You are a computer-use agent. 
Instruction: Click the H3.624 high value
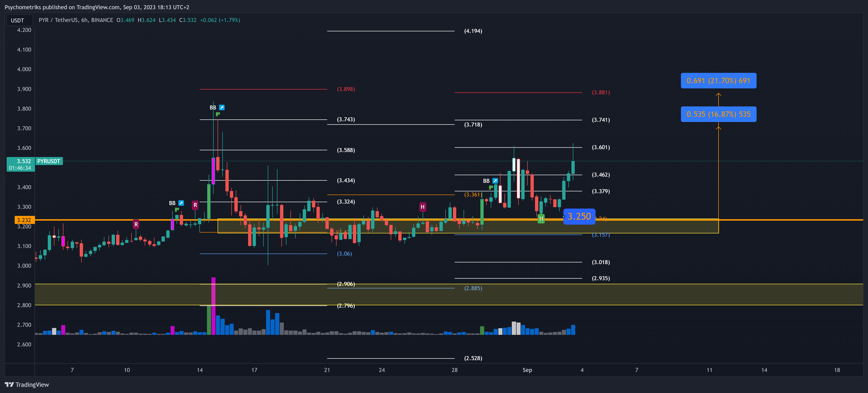click(x=147, y=20)
